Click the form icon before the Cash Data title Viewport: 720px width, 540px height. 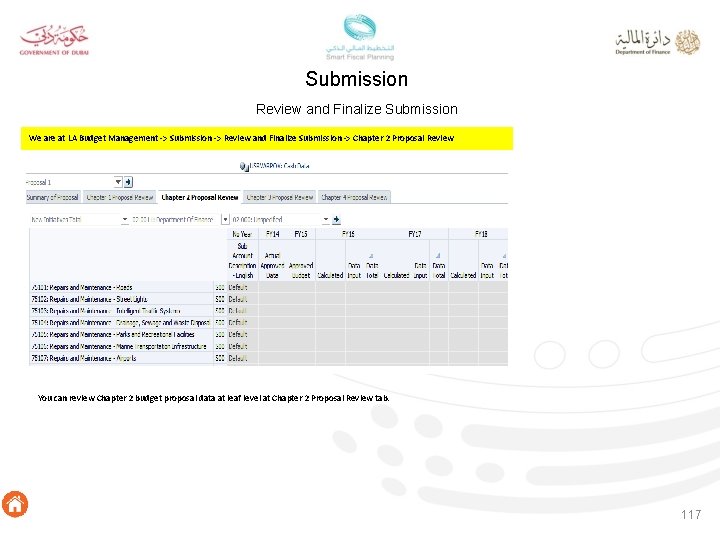click(244, 166)
